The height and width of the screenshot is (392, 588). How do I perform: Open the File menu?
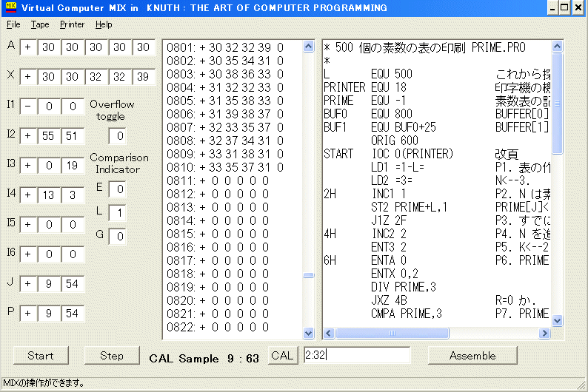[x=13, y=24]
